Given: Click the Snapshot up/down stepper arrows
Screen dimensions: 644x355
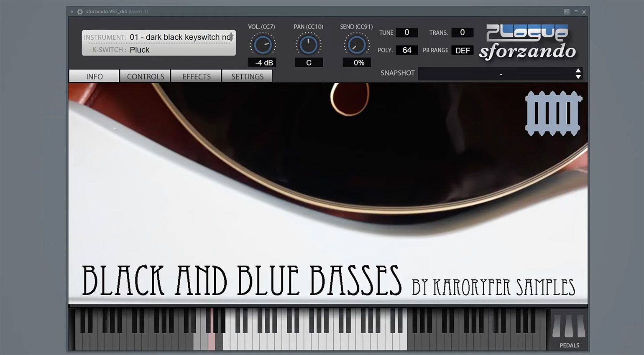Looking at the screenshot, I should [x=578, y=74].
